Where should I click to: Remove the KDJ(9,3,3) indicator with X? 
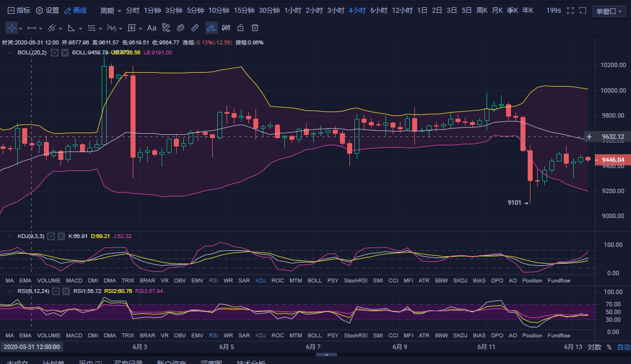(61, 236)
